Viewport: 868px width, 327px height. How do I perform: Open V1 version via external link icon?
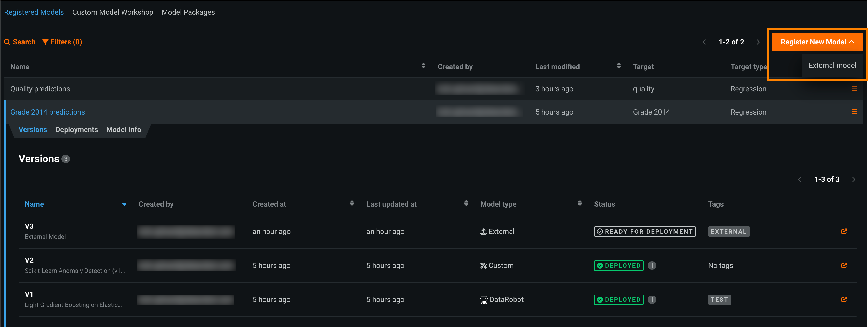pyautogui.click(x=844, y=299)
